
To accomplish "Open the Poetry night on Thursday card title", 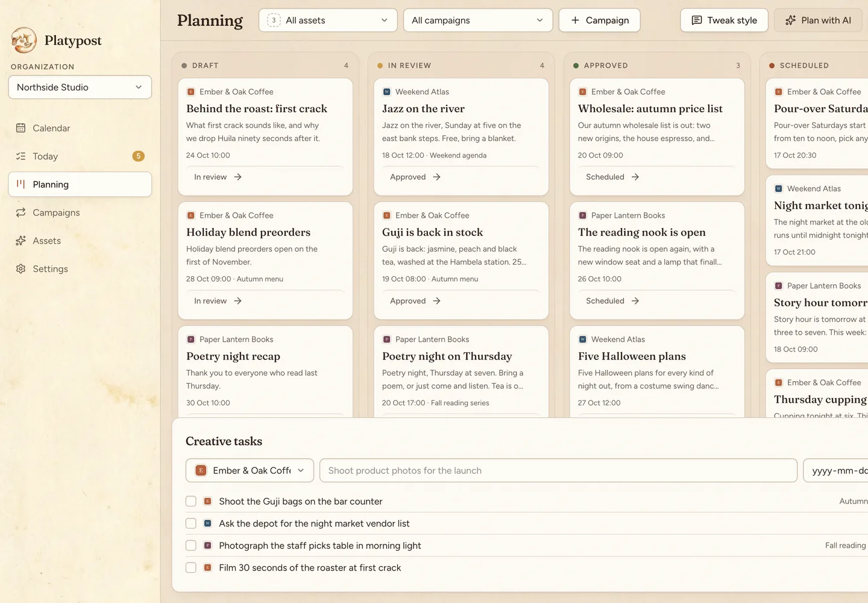I will pos(447,356).
